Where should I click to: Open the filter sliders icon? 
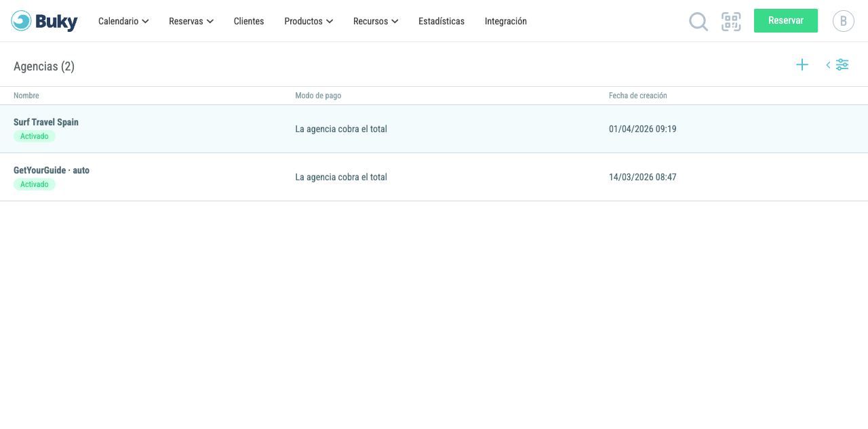[x=842, y=65]
